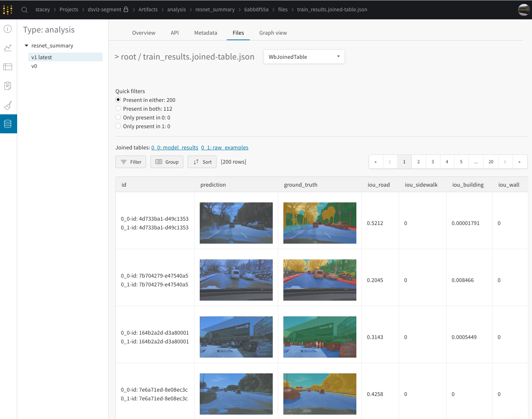
Task: Open the project info icon in sidebar
Action: point(8,29)
